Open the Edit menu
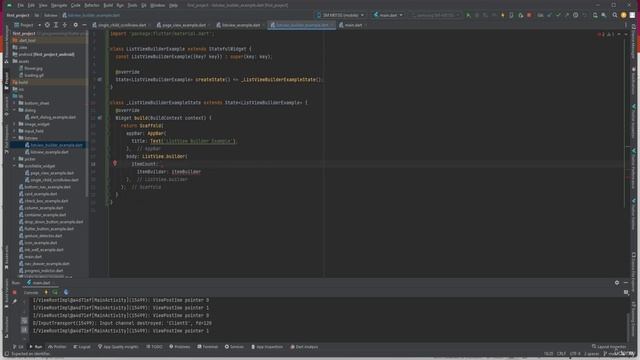 tap(31, 5)
